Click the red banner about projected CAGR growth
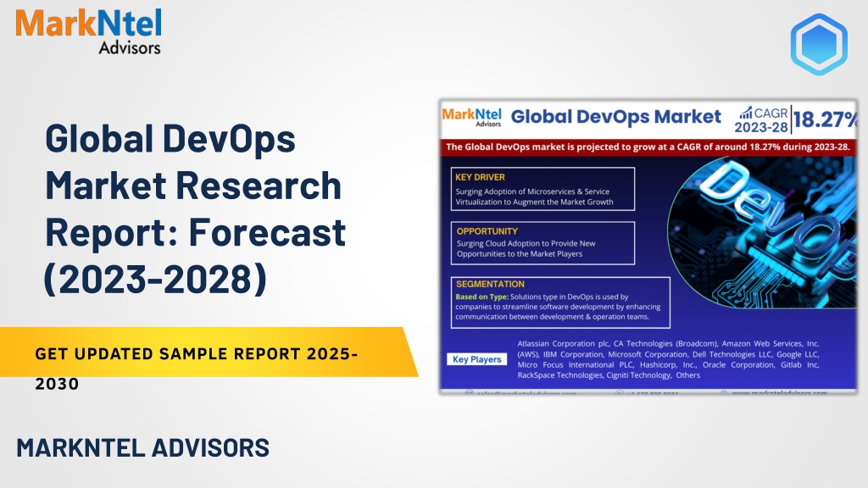The height and width of the screenshot is (488, 868). [x=648, y=147]
